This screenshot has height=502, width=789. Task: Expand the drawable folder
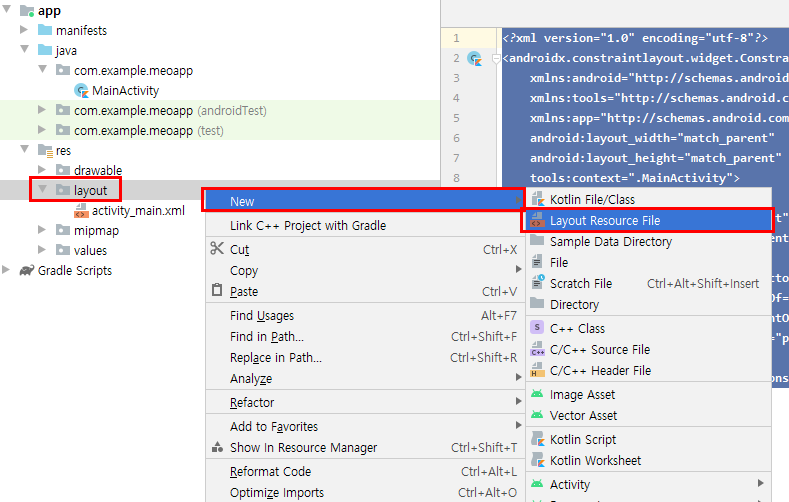pos(42,170)
